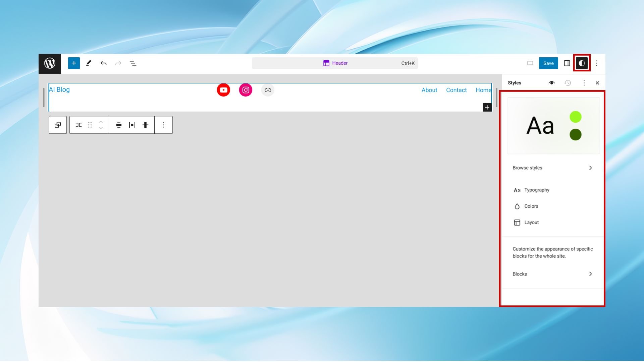Click the Revisions history clock icon

(x=568, y=83)
